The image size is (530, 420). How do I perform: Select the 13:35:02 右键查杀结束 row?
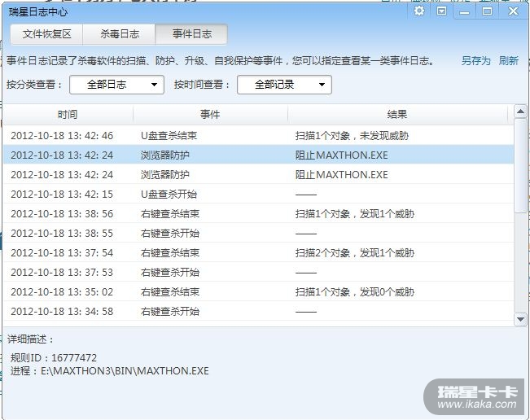tap(259, 292)
